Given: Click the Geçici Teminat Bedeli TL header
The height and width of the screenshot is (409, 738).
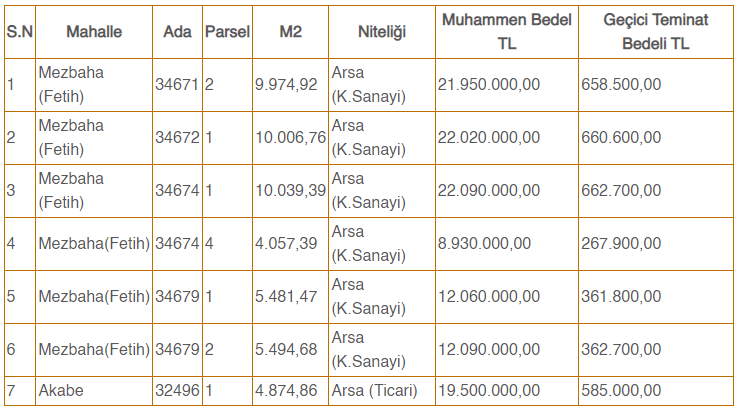Looking at the screenshot, I should [x=655, y=31].
